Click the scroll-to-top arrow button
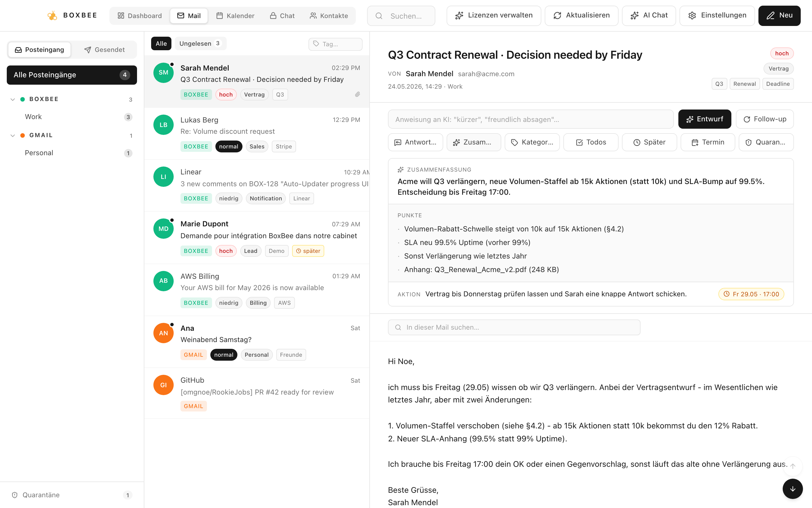Viewport: 812px width, 508px height. 793,466
